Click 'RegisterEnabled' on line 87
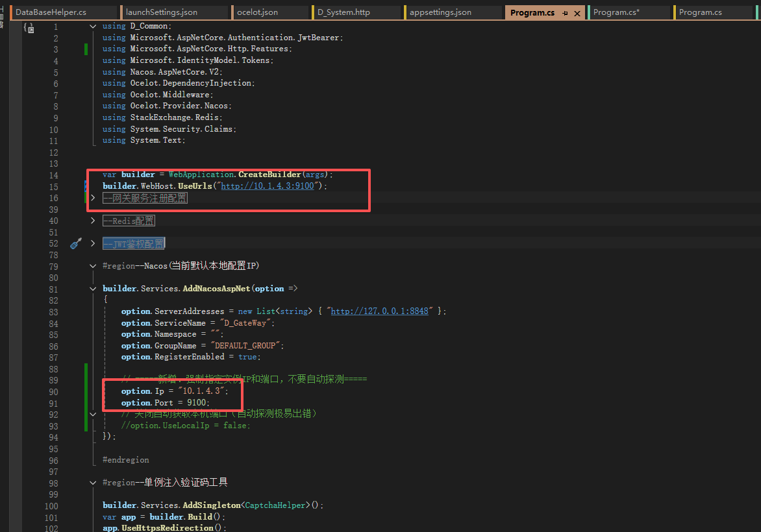Viewport: 761px width, 532px height. point(190,357)
